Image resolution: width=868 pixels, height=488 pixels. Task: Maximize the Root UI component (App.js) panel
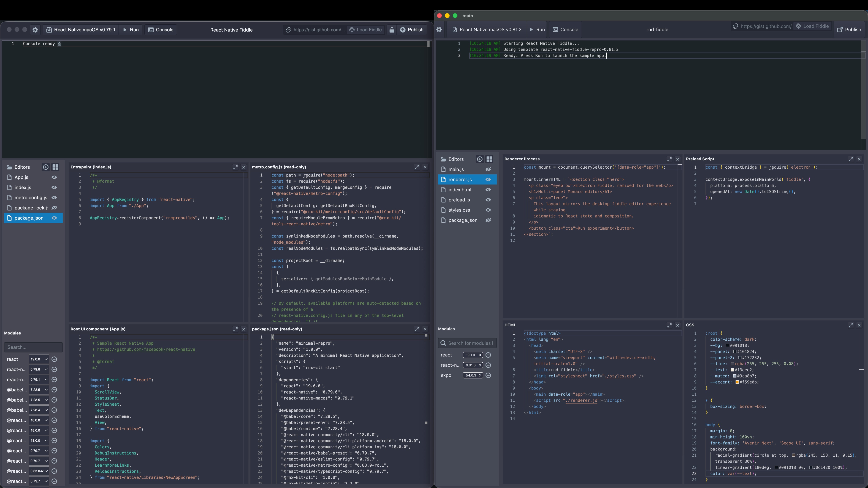(x=235, y=329)
